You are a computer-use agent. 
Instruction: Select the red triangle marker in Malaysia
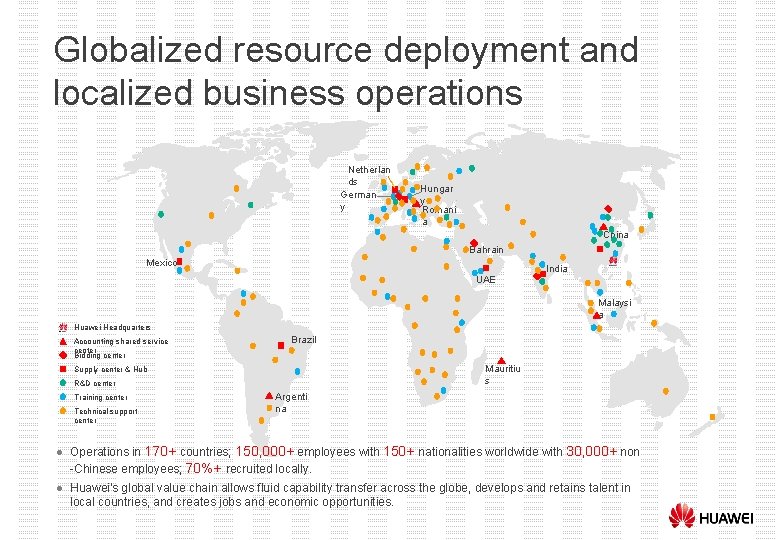596,315
